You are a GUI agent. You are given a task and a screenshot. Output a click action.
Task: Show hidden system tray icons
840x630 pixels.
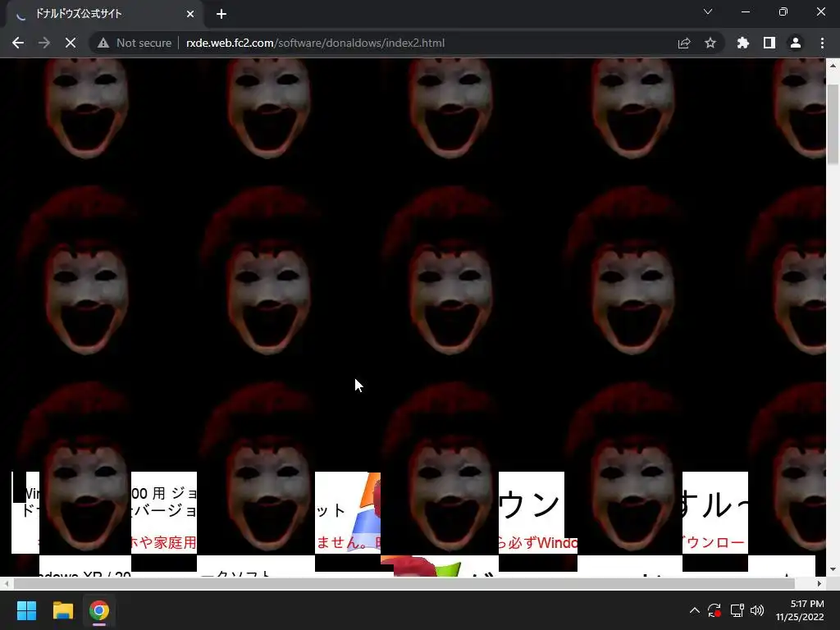[694, 610]
